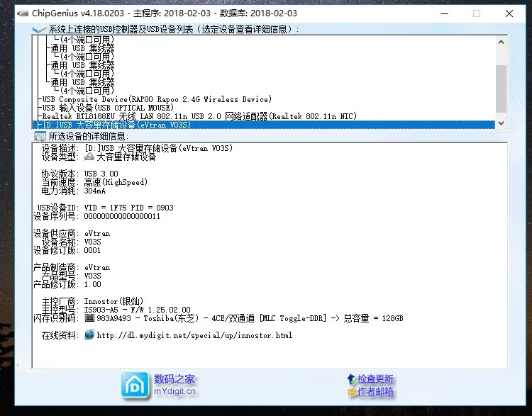Select the [D:]USB 大容量存储设备 eVtran V03S row

pos(264,125)
